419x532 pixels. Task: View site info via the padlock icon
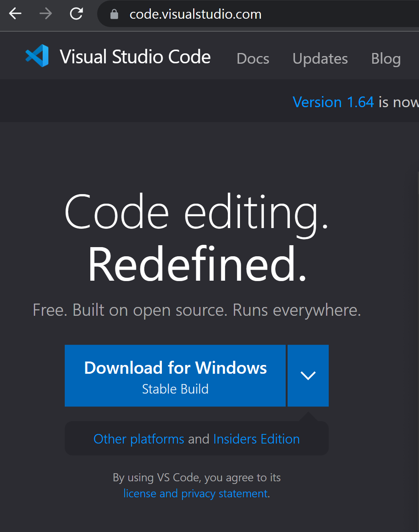click(114, 14)
